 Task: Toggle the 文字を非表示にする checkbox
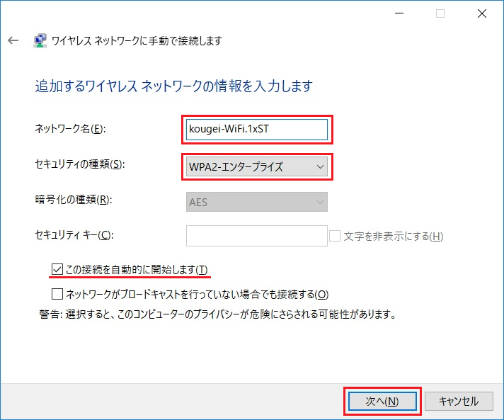pos(335,236)
